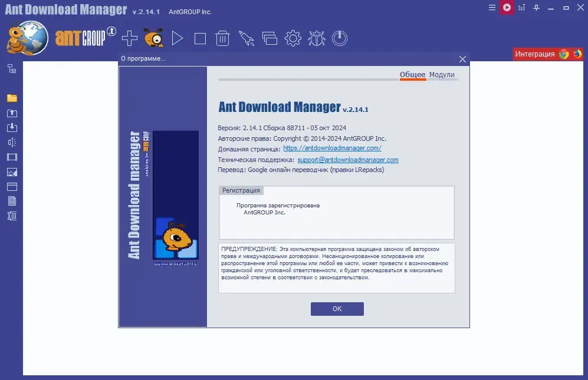Click the bug report toolbar icon

coord(317,38)
